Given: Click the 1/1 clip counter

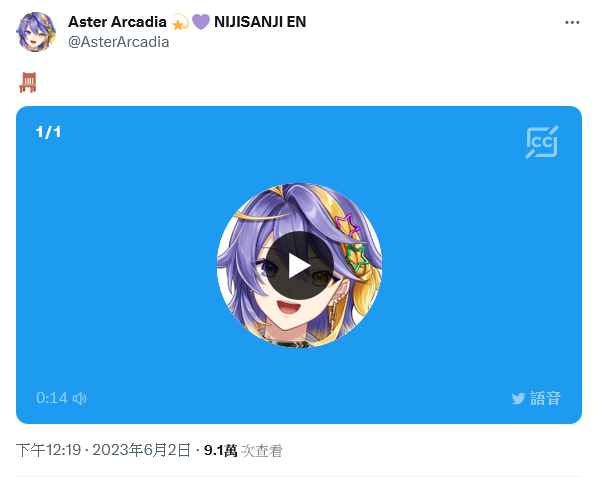Looking at the screenshot, I should [x=48, y=132].
